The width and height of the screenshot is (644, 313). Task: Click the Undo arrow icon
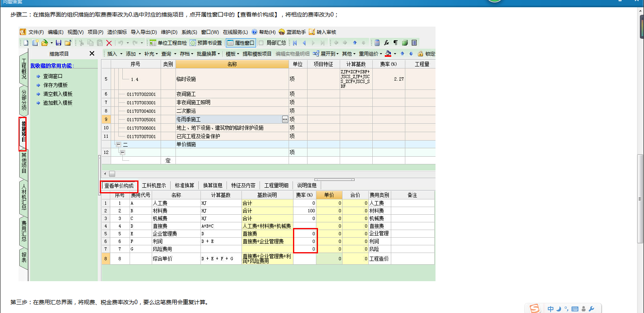pyautogui.click(x=121, y=43)
